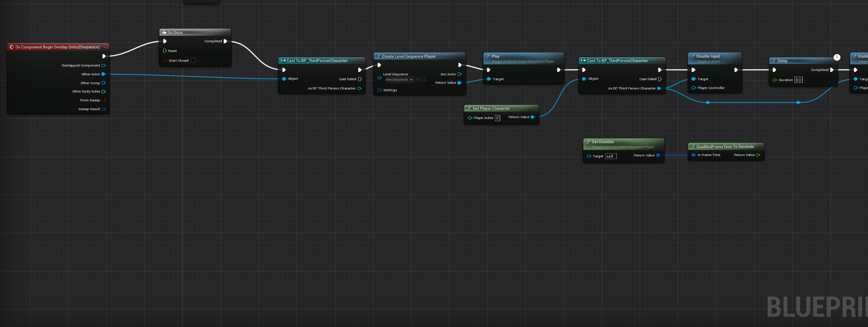868x327 pixels.
Task: Click the Create Level Sequence Player Settings pin
Action: [379, 90]
